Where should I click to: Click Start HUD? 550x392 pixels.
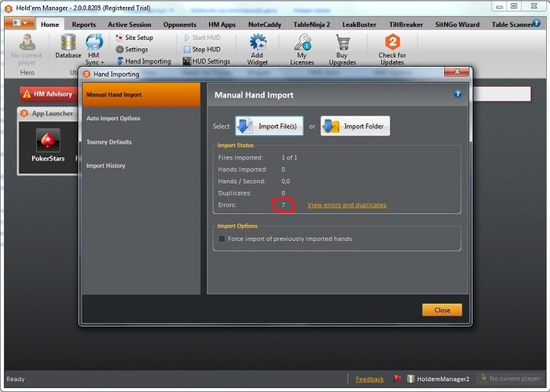[202, 38]
